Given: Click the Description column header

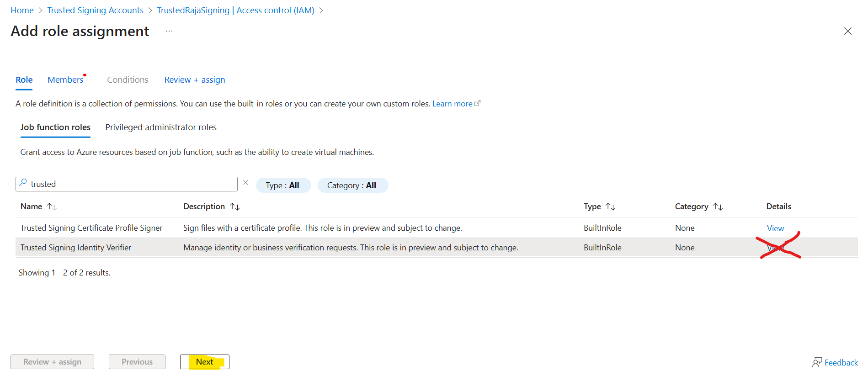Looking at the screenshot, I should [x=204, y=207].
